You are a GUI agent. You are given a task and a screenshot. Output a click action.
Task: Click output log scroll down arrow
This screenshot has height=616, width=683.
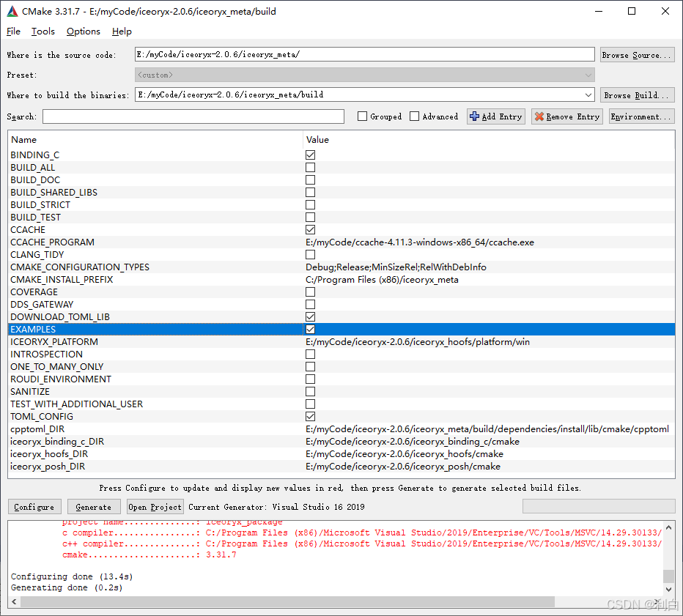point(668,590)
